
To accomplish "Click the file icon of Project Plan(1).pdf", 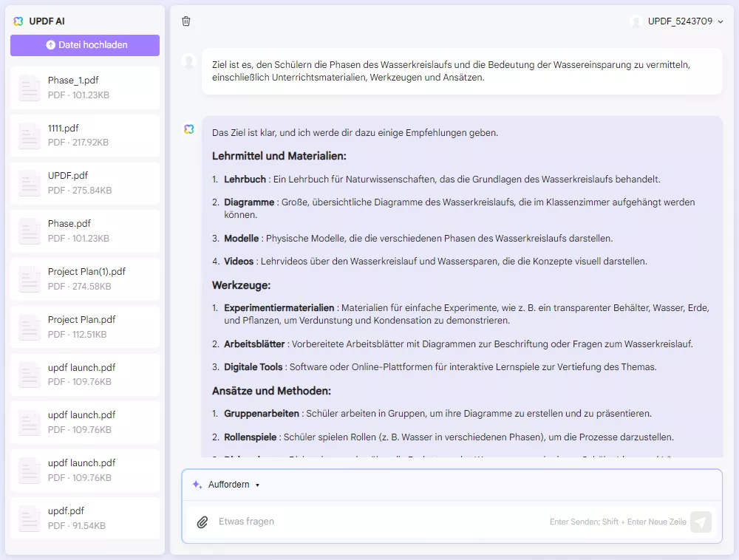I will click(30, 279).
